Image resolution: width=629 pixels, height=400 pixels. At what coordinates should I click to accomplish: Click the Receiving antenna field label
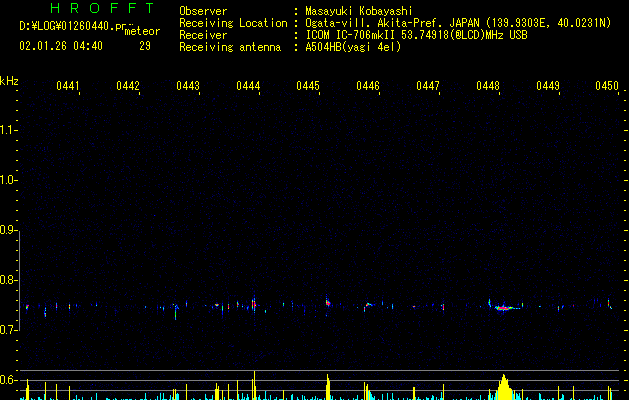tap(230, 47)
